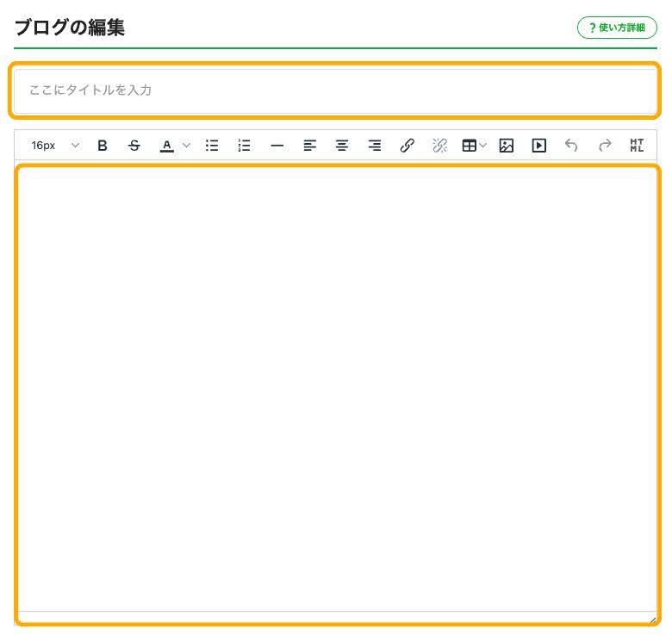Insert a horizontal line
Screen dimensions: 672x635
click(x=277, y=146)
